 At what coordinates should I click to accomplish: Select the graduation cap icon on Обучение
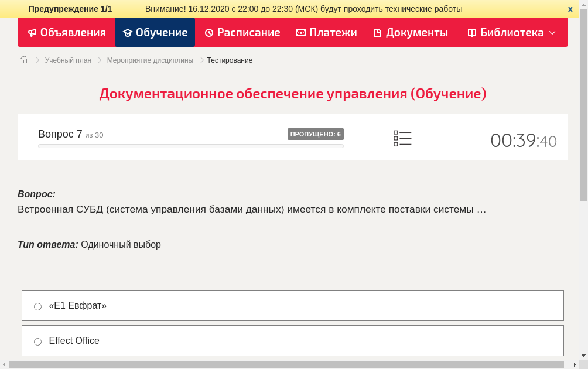click(128, 33)
